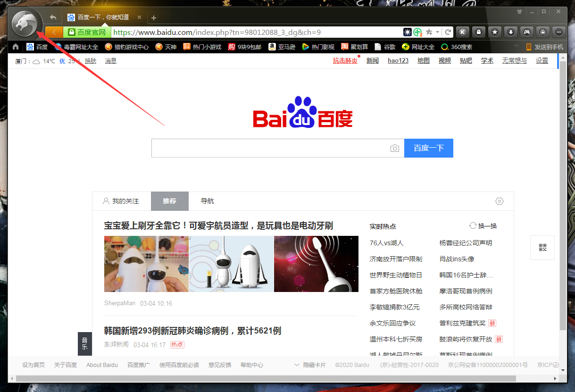This screenshot has height=392, width=575.
Task: Open dropdown arrow beside bookmark star
Action: (x=438, y=32)
